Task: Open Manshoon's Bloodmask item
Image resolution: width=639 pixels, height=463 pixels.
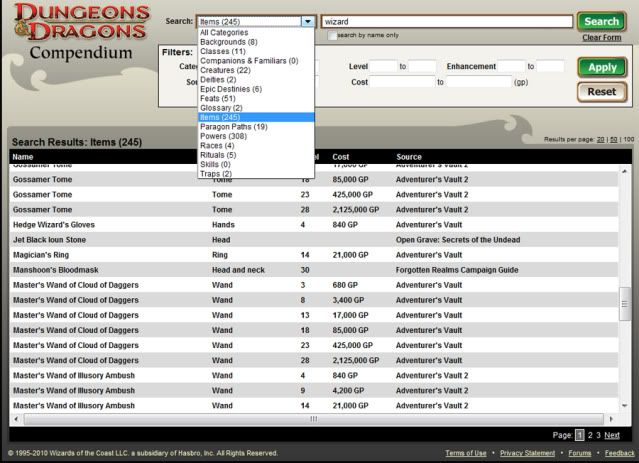Action: [x=55, y=270]
